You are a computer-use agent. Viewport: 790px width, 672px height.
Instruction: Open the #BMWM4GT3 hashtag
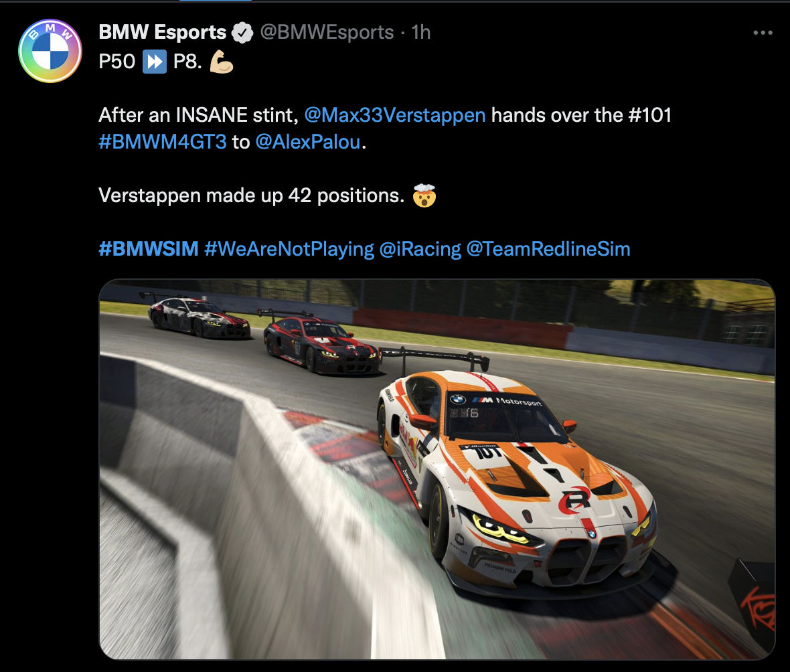tap(163, 142)
